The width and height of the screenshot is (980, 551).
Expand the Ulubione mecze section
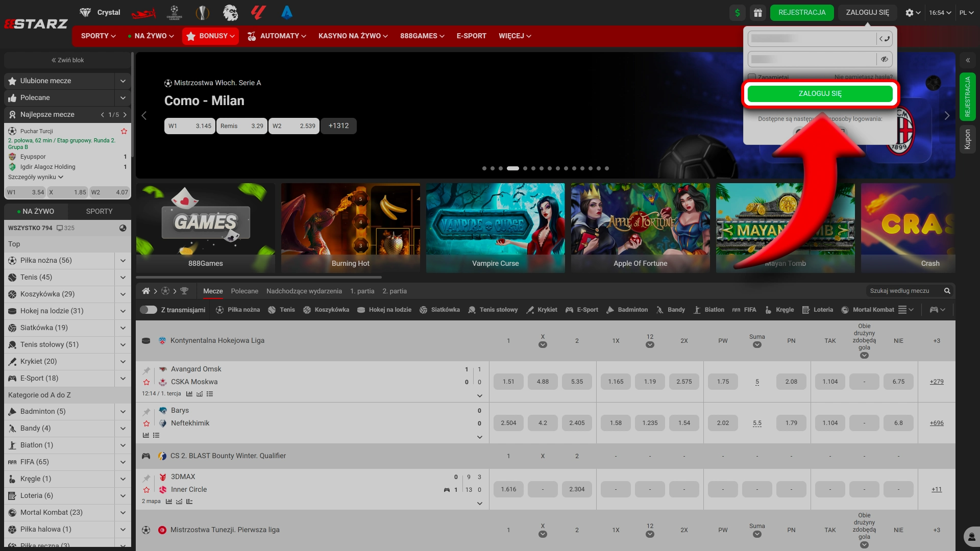[x=123, y=81]
